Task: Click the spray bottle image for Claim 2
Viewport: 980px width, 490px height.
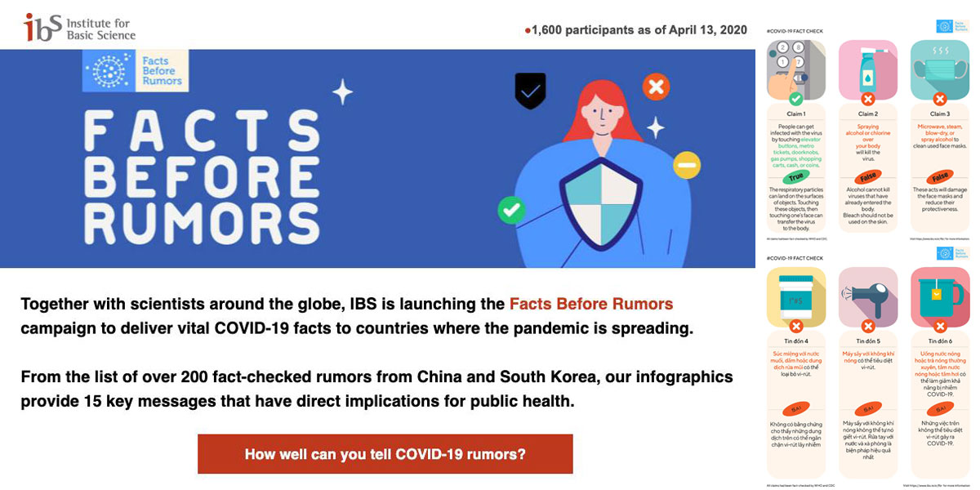Action: (x=868, y=70)
